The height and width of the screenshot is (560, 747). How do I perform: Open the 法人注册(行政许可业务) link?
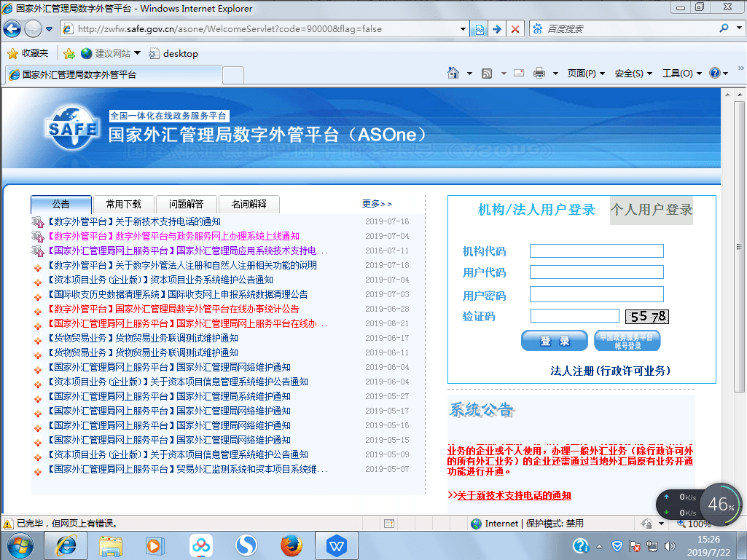point(610,371)
